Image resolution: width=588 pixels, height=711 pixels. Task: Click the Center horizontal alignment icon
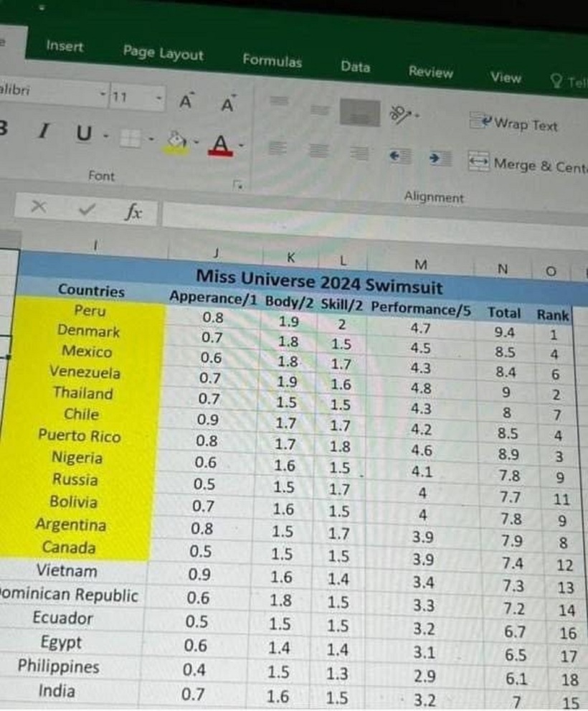click(x=320, y=151)
